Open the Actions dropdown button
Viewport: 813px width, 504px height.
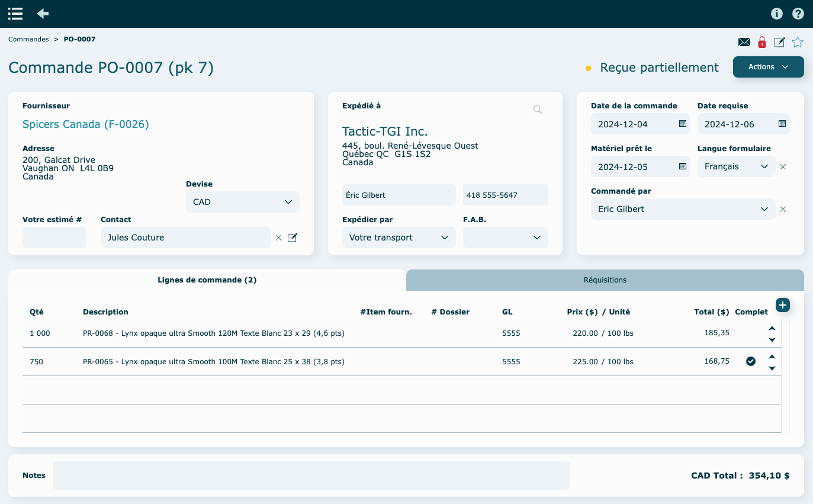coord(768,67)
